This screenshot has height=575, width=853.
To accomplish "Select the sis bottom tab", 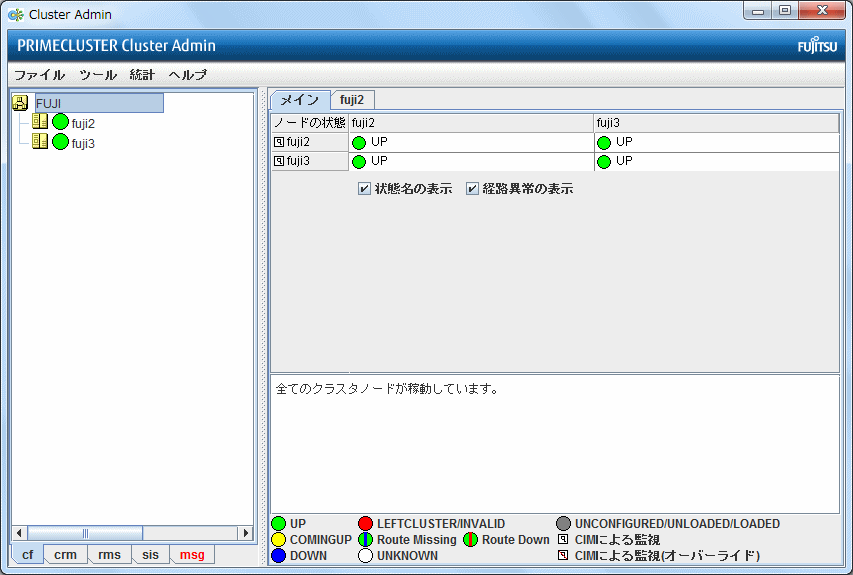I will (x=150, y=554).
